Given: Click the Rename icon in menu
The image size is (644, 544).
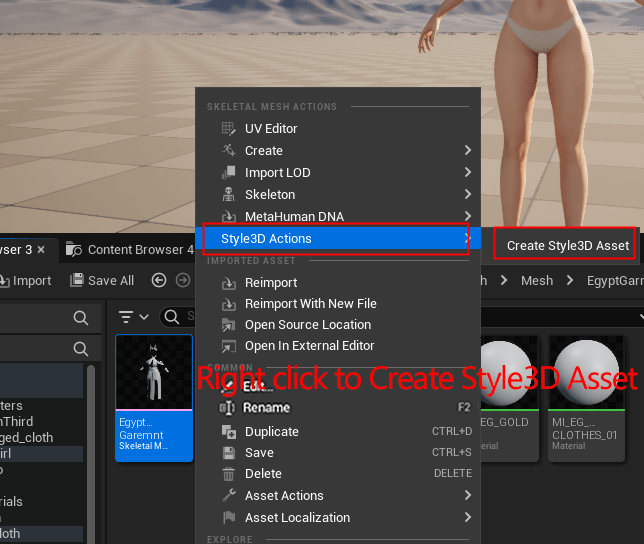Looking at the screenshot, I should [227, 408].
